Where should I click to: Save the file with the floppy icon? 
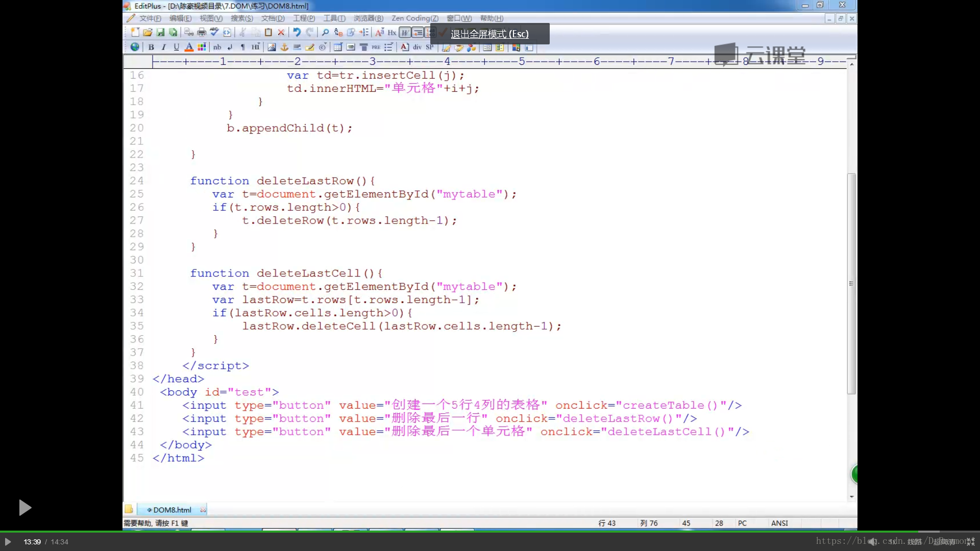pos(160,33)
